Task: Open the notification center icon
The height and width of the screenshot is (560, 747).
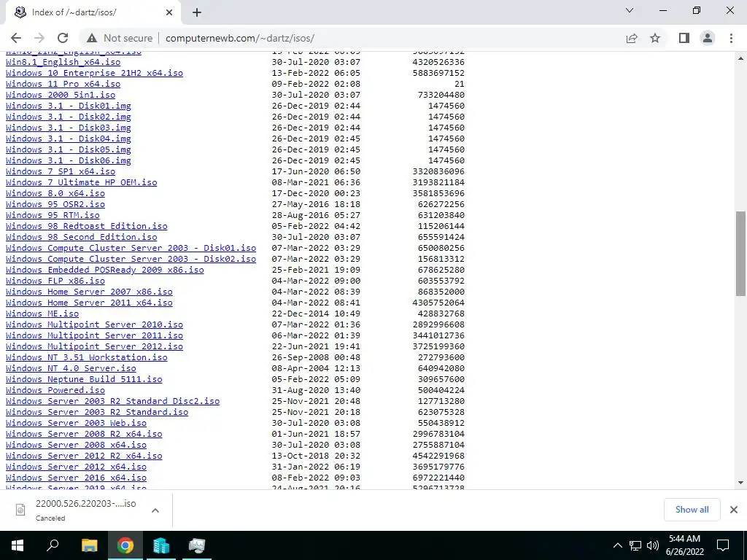Action: pyautogui.click(x=723, y=545)
